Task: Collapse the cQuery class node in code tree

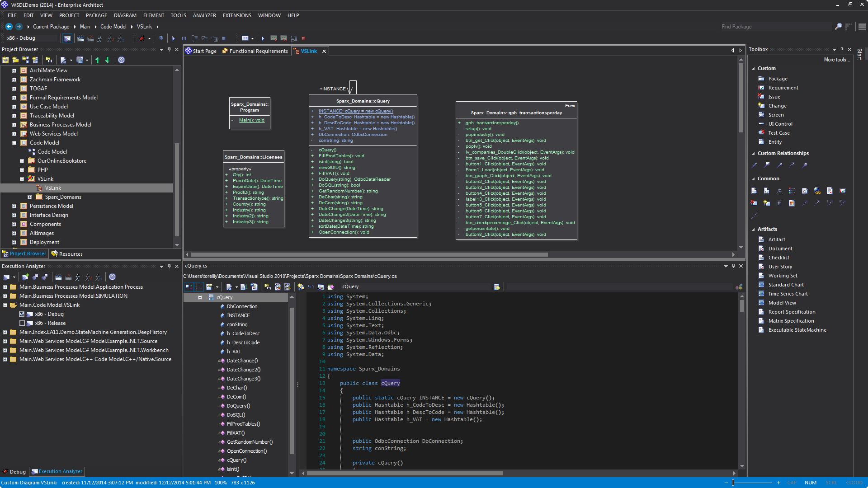Action: click(x=200, y=297)
